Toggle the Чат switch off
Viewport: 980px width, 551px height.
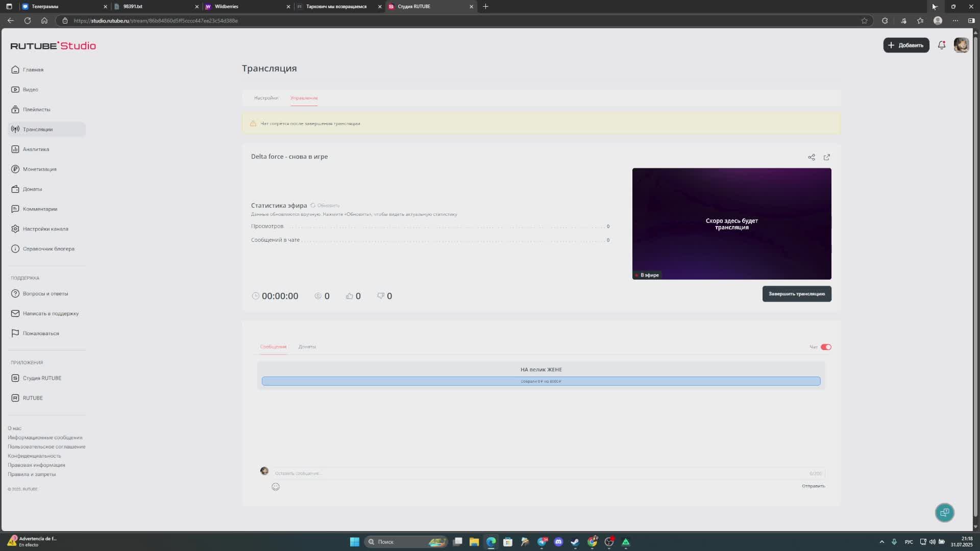pyautogui.click(x=825, y=347)
